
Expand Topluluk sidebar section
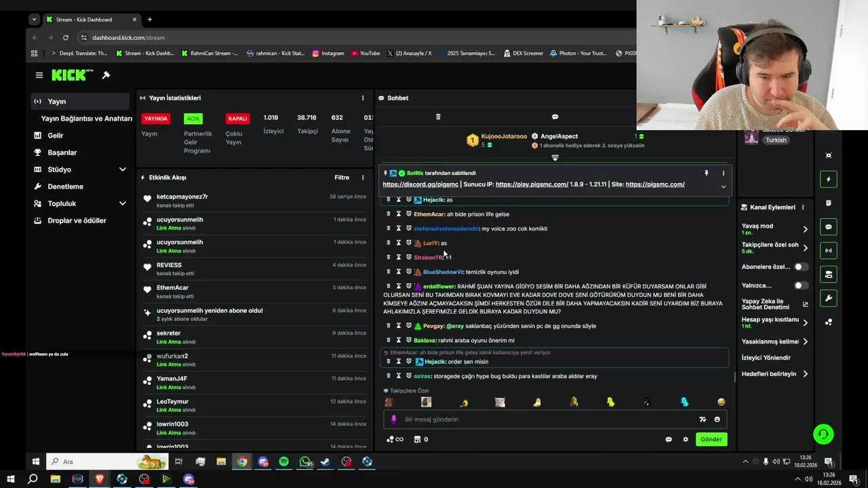[122, 203]
